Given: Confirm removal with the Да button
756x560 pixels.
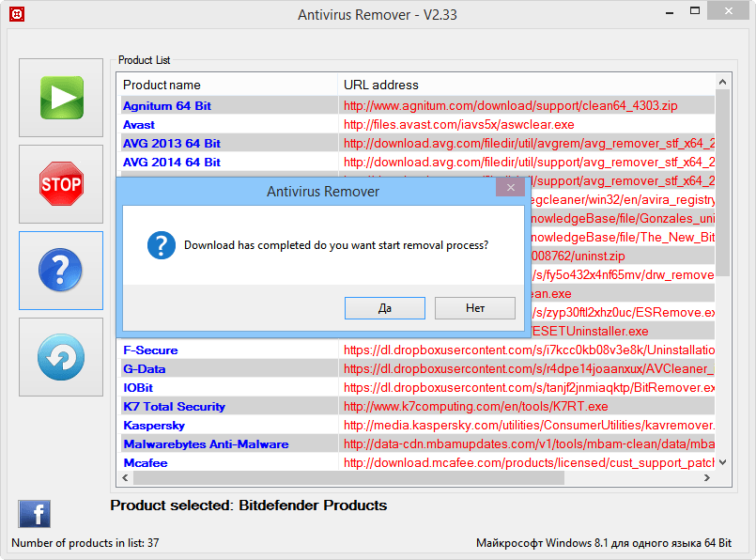Looking at the screenshot, I should (384, 308).
